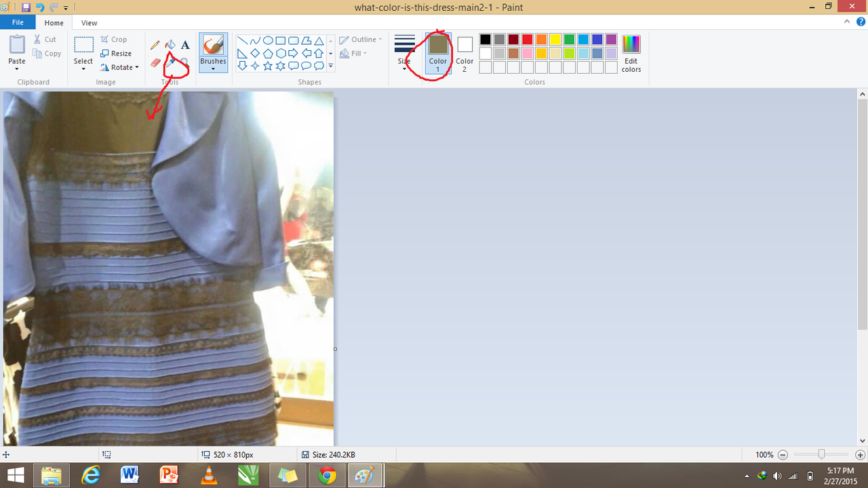The width and height of the screenshot is (868, 488).
Task: Select the Text tool
Action: point(184,45)
